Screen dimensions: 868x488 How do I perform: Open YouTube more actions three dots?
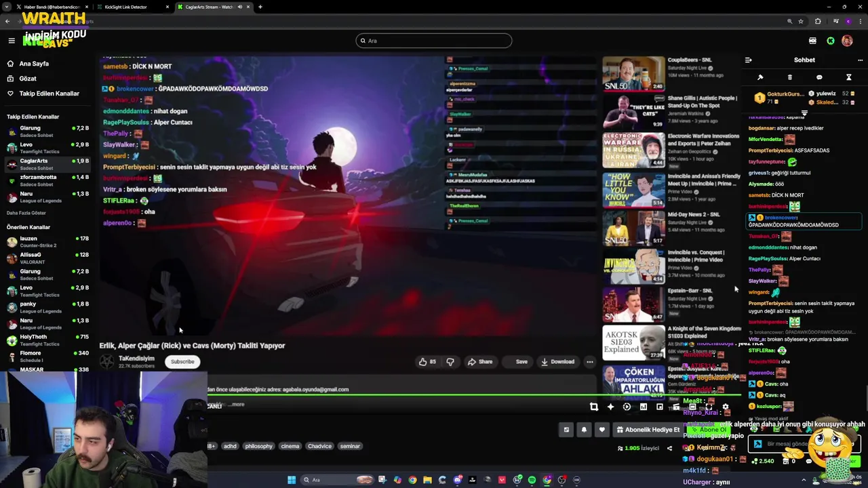pos(590,362)
